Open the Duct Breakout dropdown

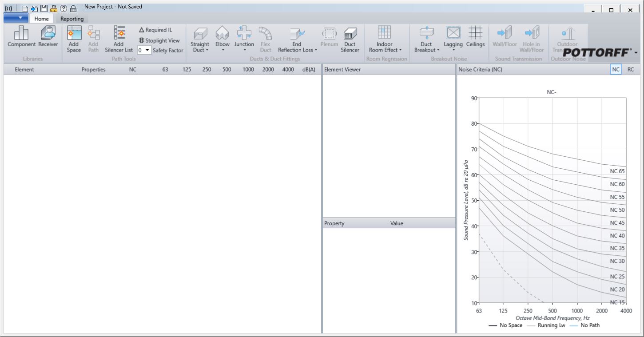pos(426,47)
